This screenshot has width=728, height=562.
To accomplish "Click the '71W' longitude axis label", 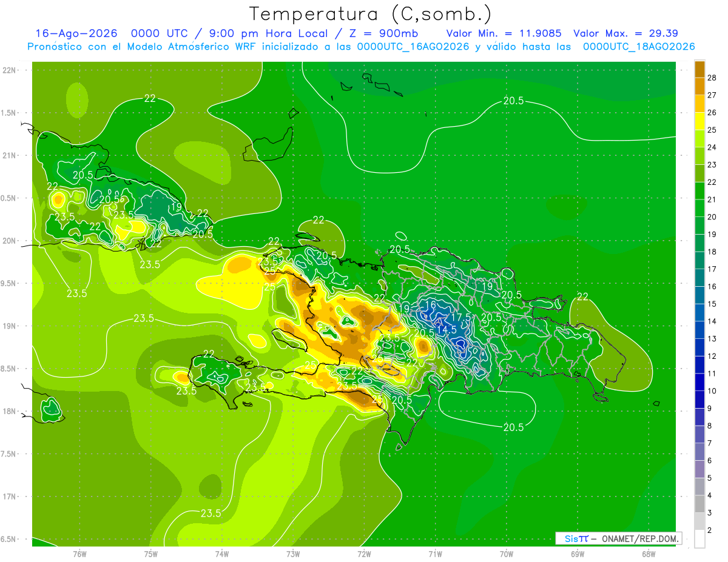I will click(x=435, y=554).
